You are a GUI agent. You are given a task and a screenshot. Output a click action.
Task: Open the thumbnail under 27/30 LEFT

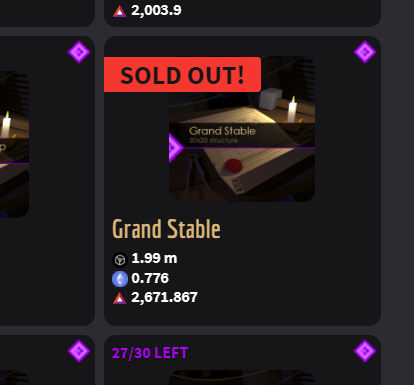tap(242, 377)
